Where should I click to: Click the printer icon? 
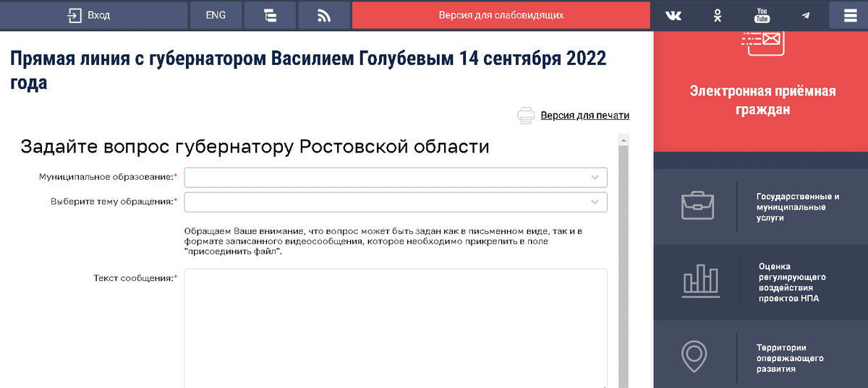(x=526, y=116)
